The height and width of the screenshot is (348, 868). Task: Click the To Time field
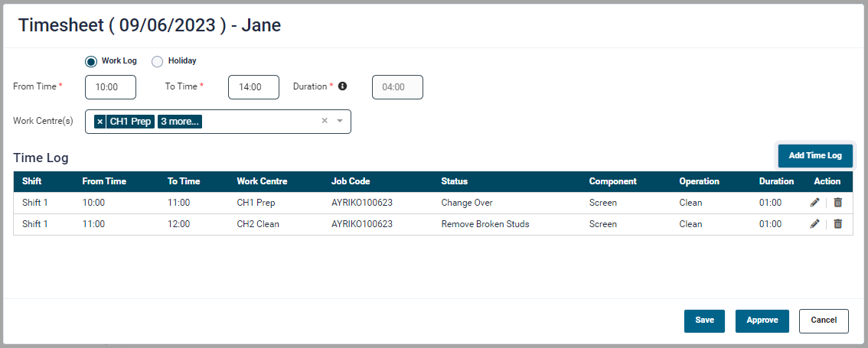pos(253,87)
